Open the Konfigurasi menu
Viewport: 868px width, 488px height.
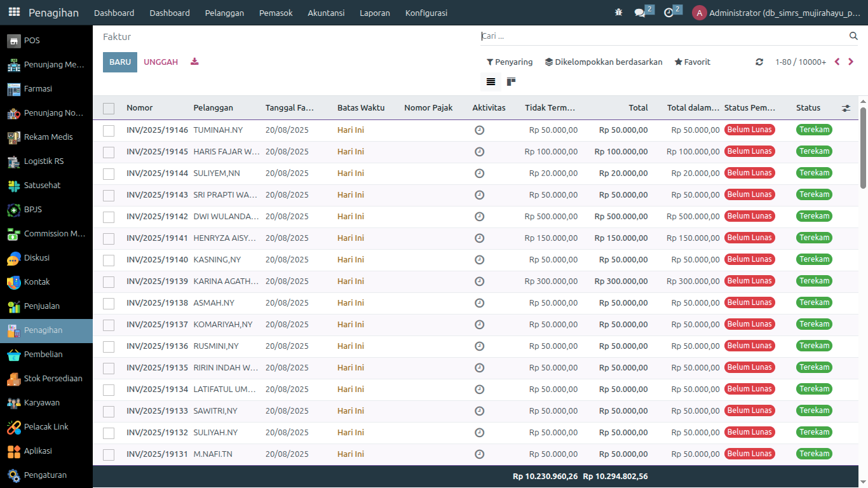coord(426,13)
